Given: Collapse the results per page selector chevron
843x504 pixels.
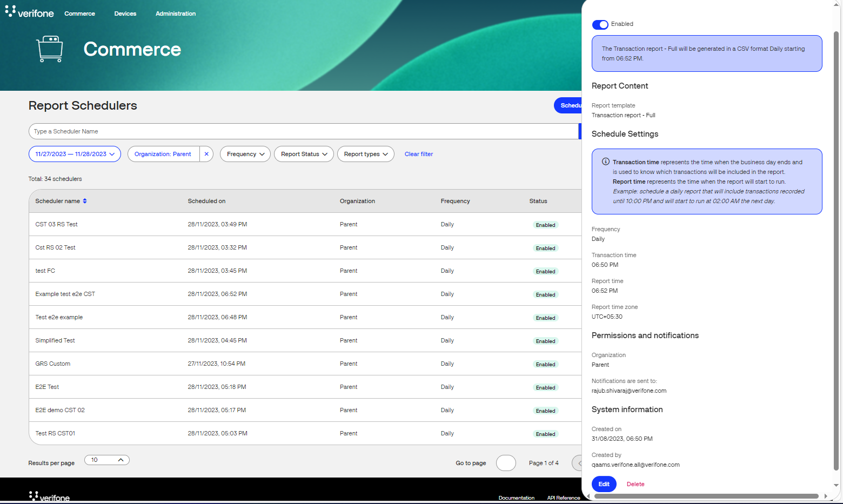Looking at the screenshot, I should (x=122, y=460).
